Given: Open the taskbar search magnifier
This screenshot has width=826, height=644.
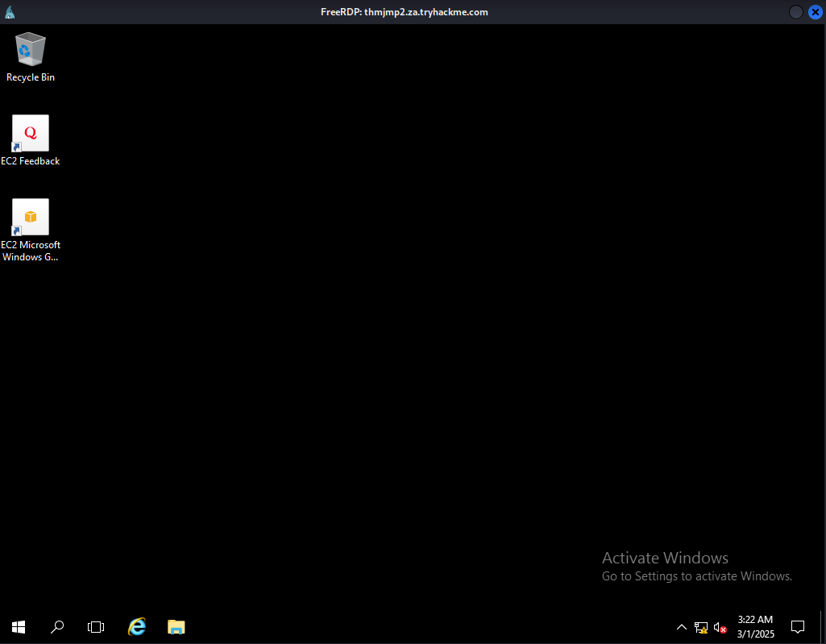Looking at the screenshot, I should tap(57, 626).
